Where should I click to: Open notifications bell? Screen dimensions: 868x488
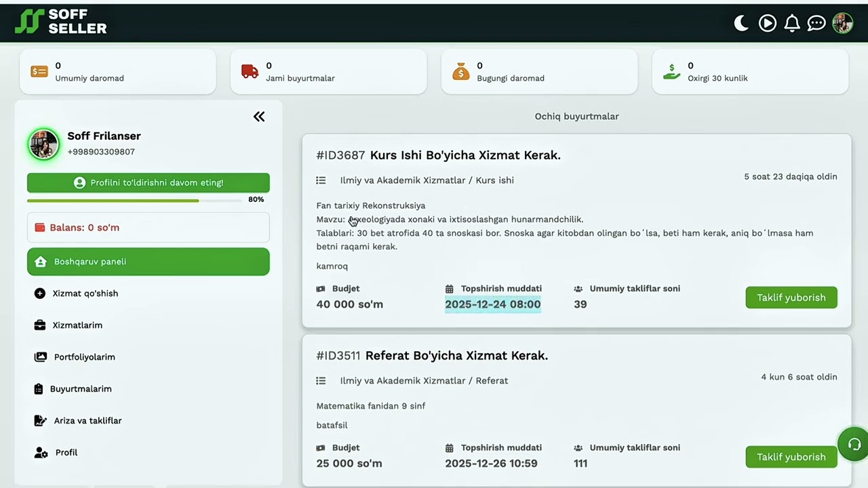pos(791,24)
